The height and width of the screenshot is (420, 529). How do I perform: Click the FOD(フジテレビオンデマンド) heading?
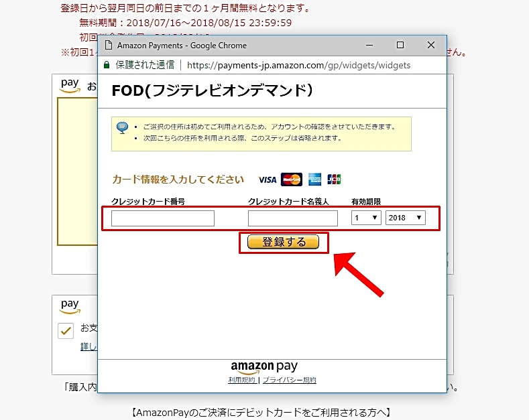(x=213, y=90)
